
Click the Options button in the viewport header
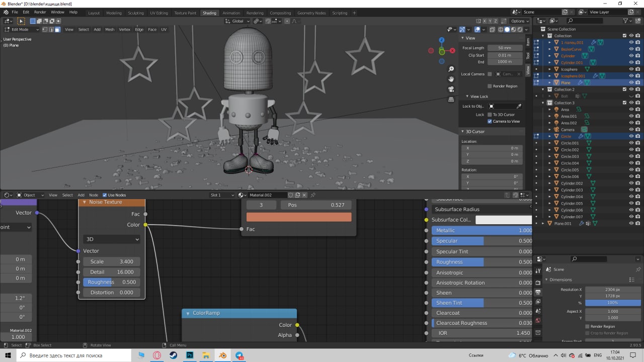pos(519,21)
